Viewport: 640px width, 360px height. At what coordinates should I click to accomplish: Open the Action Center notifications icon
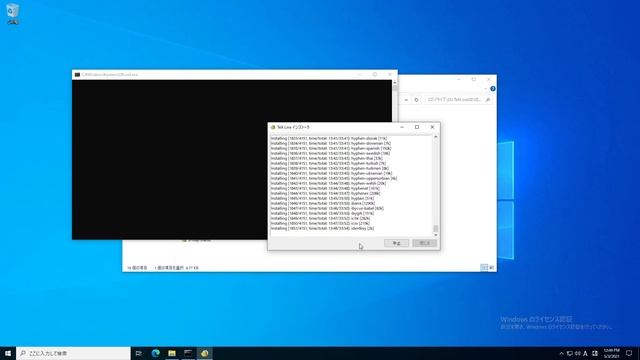pyautogui.click(x=629, y=353)
